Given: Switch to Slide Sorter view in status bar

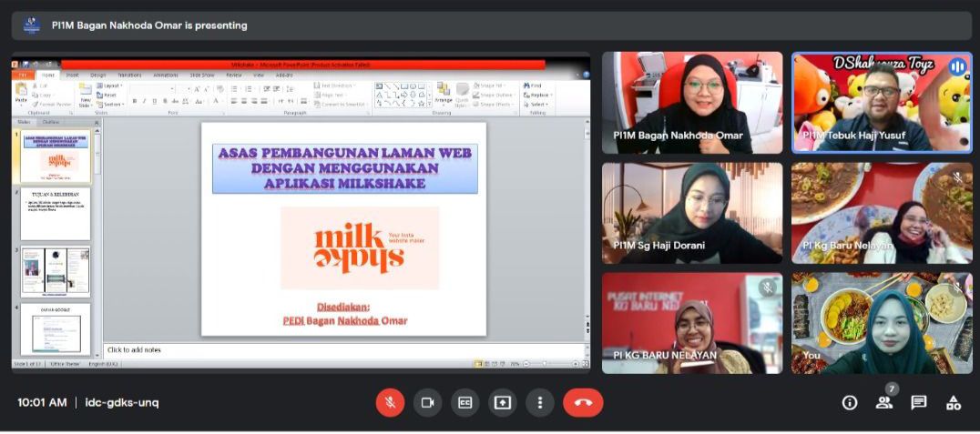Looking at the screenshot, I should click(486, 363).
